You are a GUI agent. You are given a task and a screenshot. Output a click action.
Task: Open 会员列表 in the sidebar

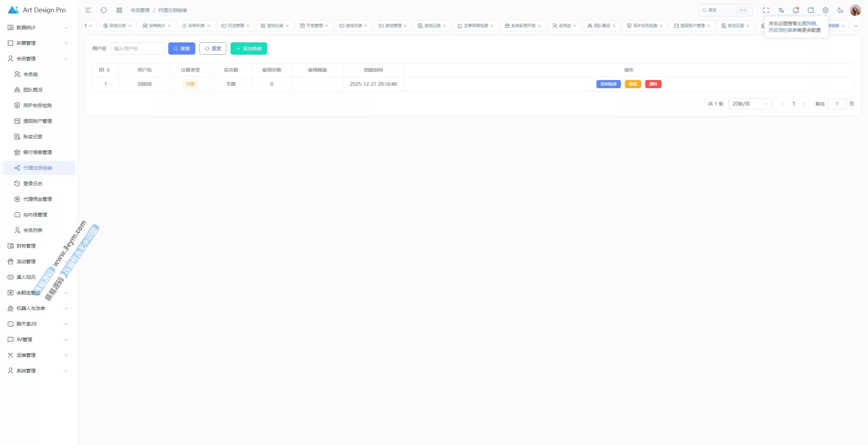point(33,230)
